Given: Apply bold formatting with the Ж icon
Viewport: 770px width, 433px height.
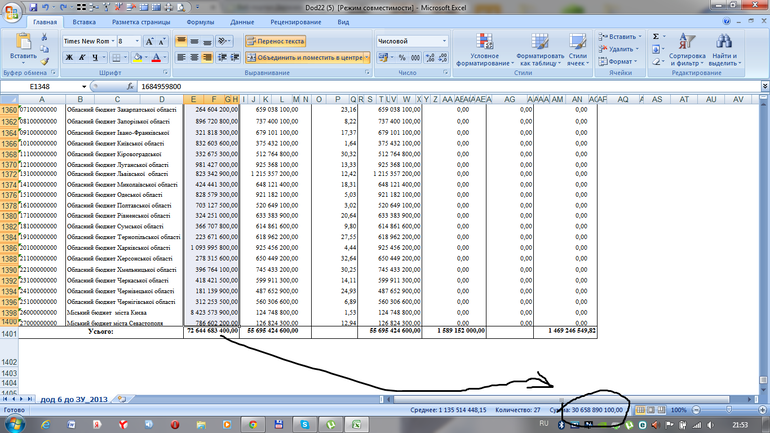Looking at the screenshot, I should [x=68, y=58].
